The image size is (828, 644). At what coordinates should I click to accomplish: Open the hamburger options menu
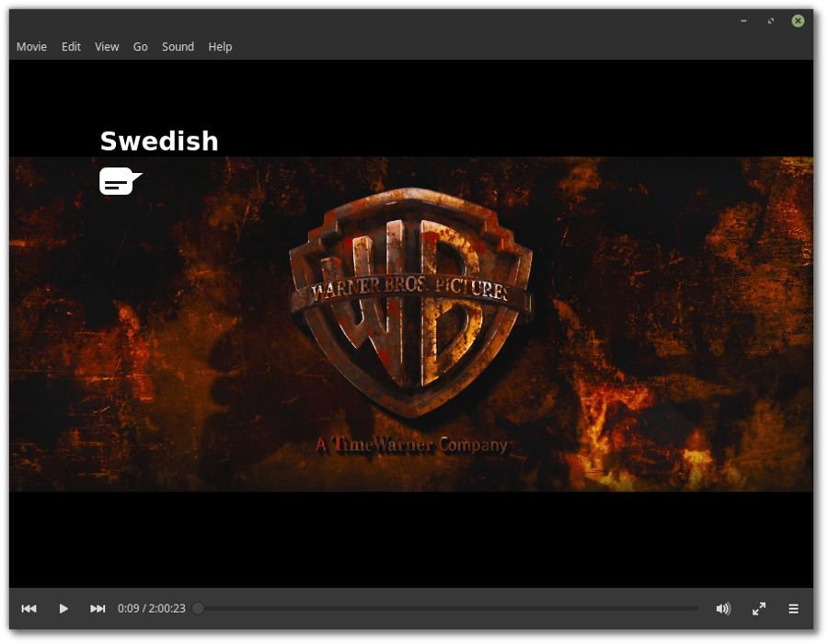point(793,608)
